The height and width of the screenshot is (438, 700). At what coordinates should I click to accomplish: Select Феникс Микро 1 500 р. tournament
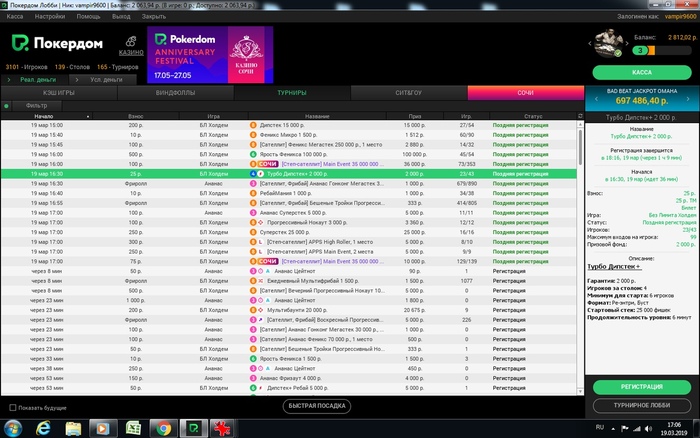[x=289, y=135]
